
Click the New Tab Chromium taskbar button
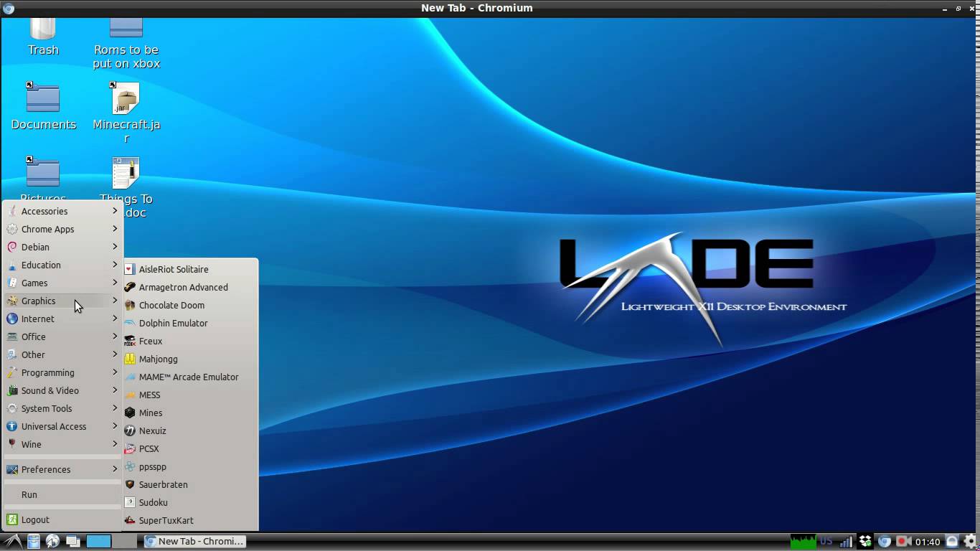click(194, 542)
